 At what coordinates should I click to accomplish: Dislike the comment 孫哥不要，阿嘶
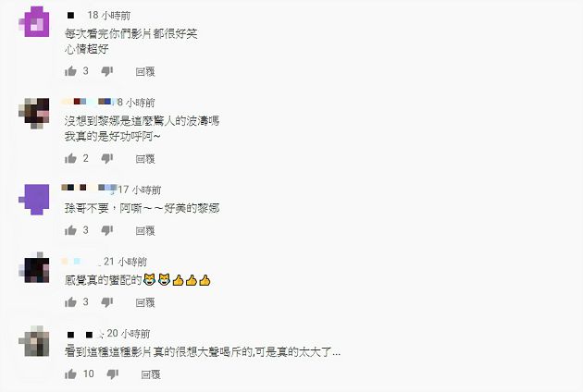click(x=107, y=231)
